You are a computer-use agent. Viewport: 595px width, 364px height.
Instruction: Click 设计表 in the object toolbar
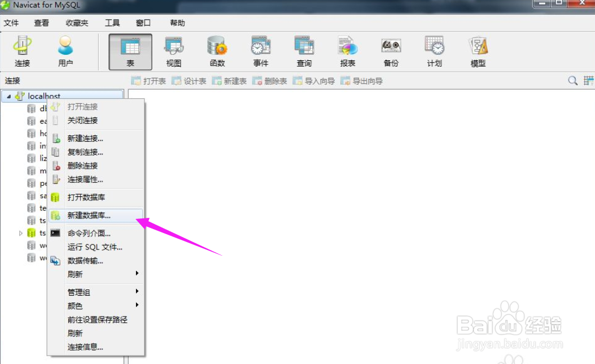pos(189,81)
